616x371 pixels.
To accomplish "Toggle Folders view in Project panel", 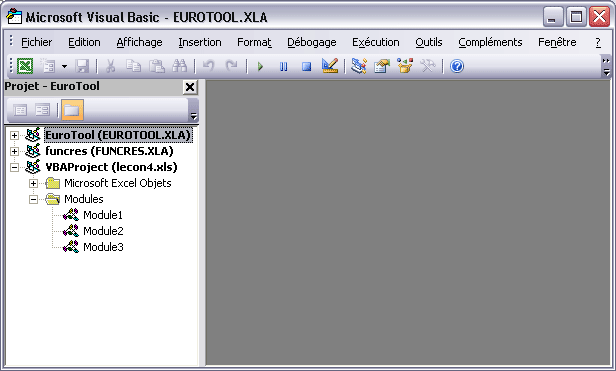I will tap(72, 110).
